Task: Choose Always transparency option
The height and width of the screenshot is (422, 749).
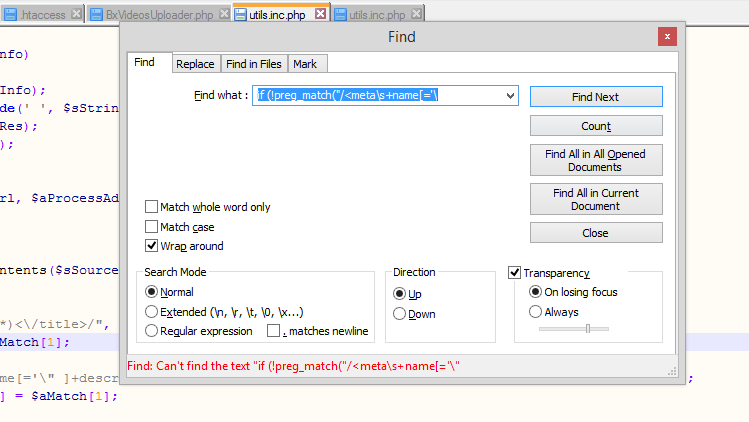Action: (535, 312)
